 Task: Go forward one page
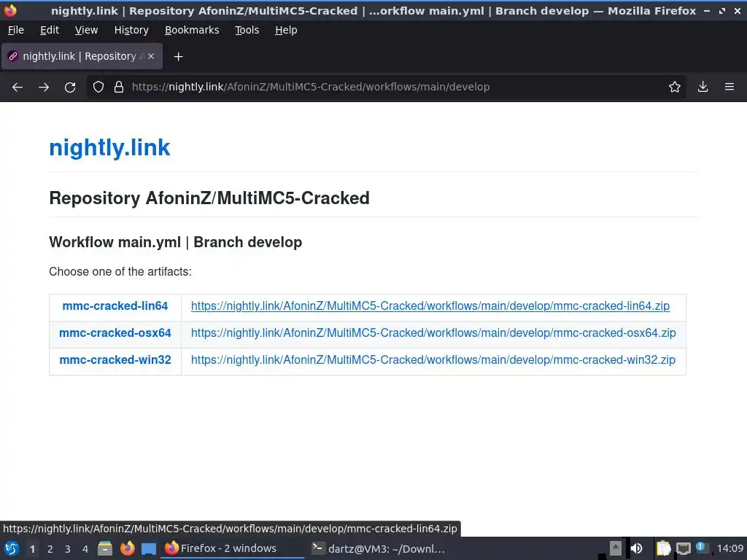(44, 87)
